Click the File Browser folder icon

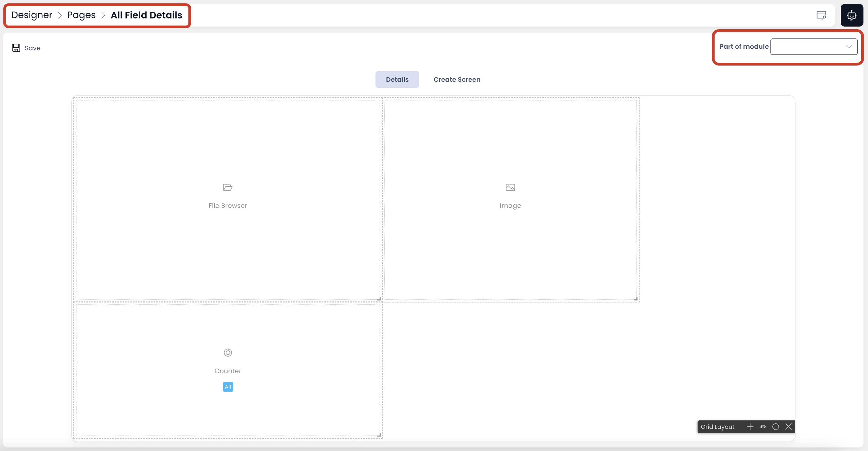pos(228,187)
